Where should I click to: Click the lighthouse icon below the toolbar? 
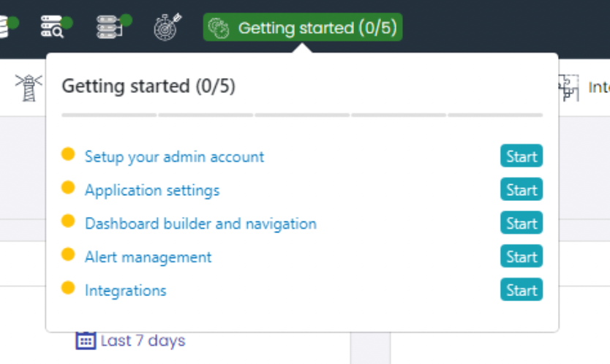(29, 88)
